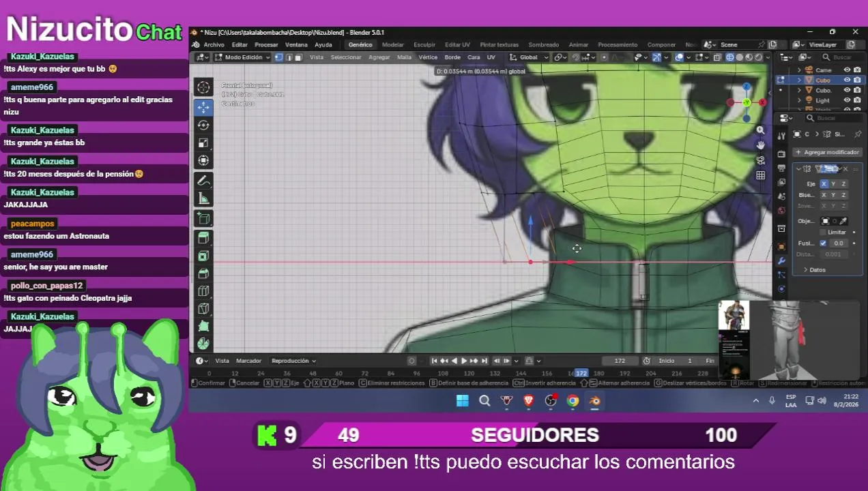Select the Scale tool
The image size is (868, 491).
coord(203,143)
